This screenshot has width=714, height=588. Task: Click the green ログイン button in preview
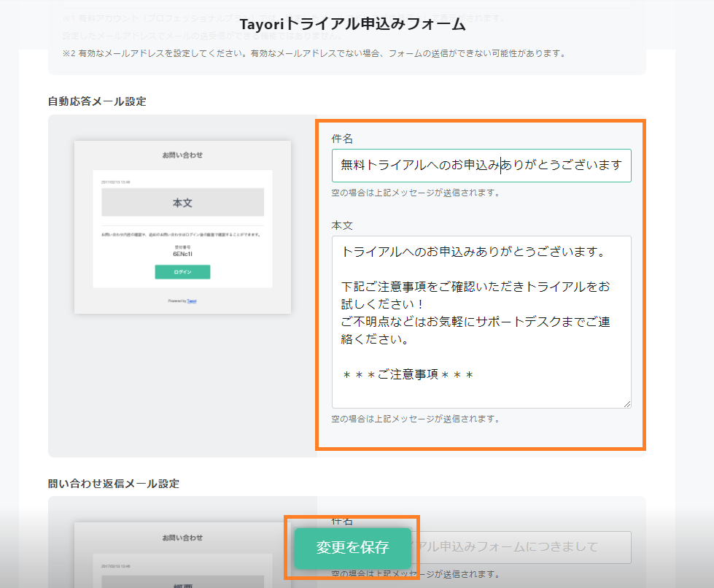click(182, 272)
